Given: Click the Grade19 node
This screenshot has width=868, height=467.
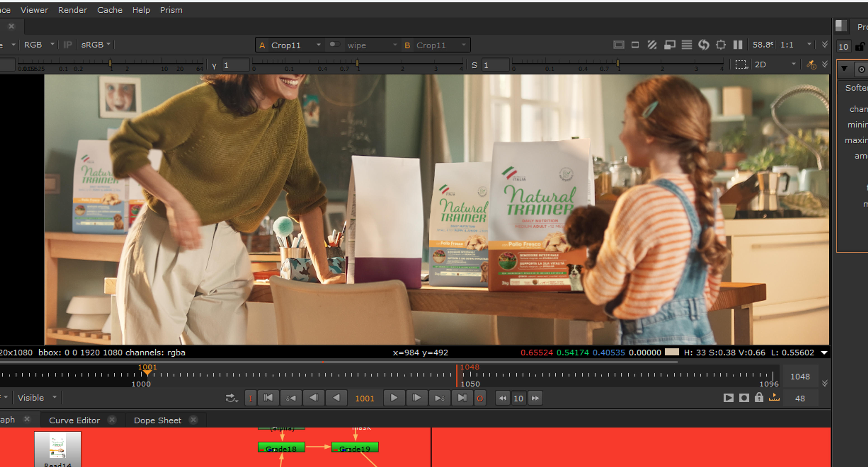Looking at the screenshot, I should (355, 448).
